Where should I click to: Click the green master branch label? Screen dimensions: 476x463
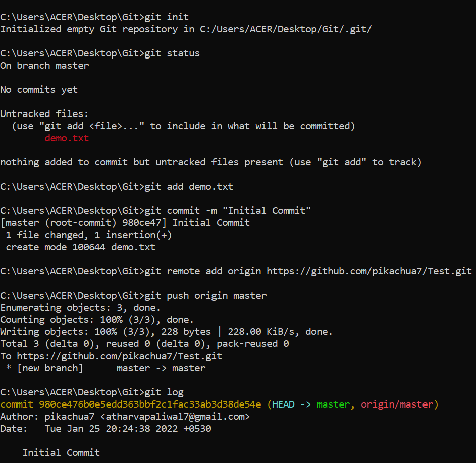pyautogui.click(x=333, y=404)
